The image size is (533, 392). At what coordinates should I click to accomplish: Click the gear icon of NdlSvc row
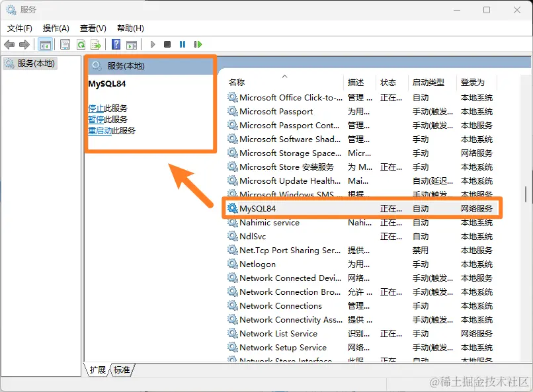[x=233, y=236]
